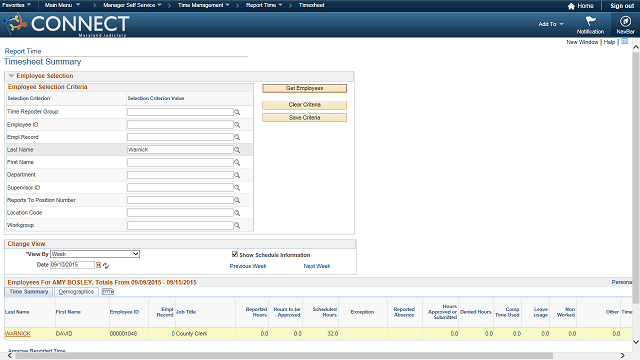The image size is (640, 360).
Task: Click the Last Name input field
Action: [180, 150]
